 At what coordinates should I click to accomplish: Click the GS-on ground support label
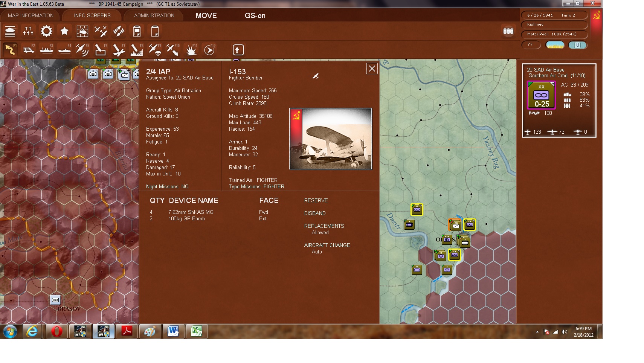255,15
